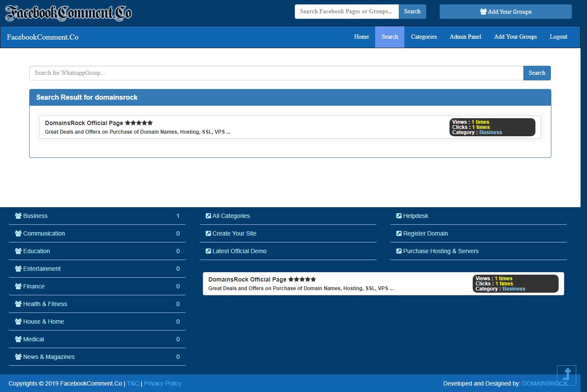The height and width of the screenshot is (392, 587).
Task: Open the Medical category list item
Action: pos(97,339)
